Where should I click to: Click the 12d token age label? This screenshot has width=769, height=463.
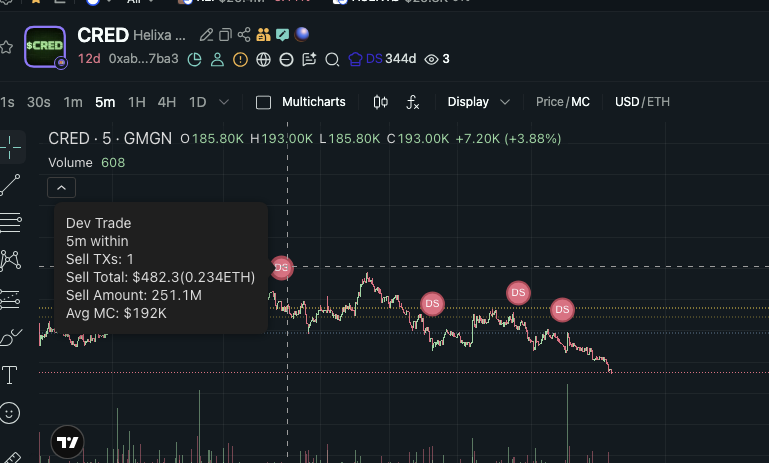(x=89, y=59)
